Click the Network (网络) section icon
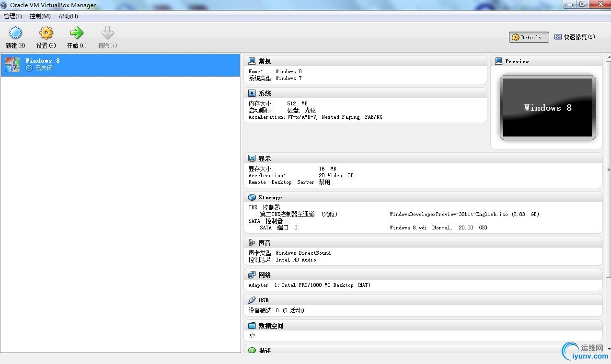611x364 pixels. (x=252, y=275)
